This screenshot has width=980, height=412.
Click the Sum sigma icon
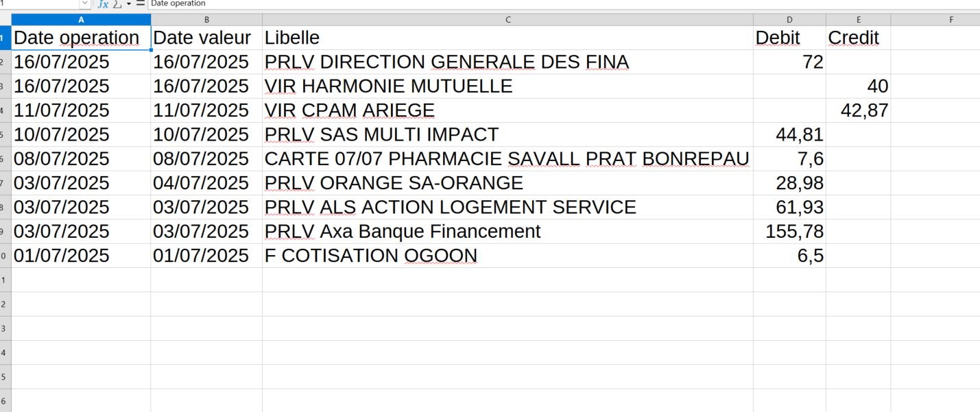117,4
